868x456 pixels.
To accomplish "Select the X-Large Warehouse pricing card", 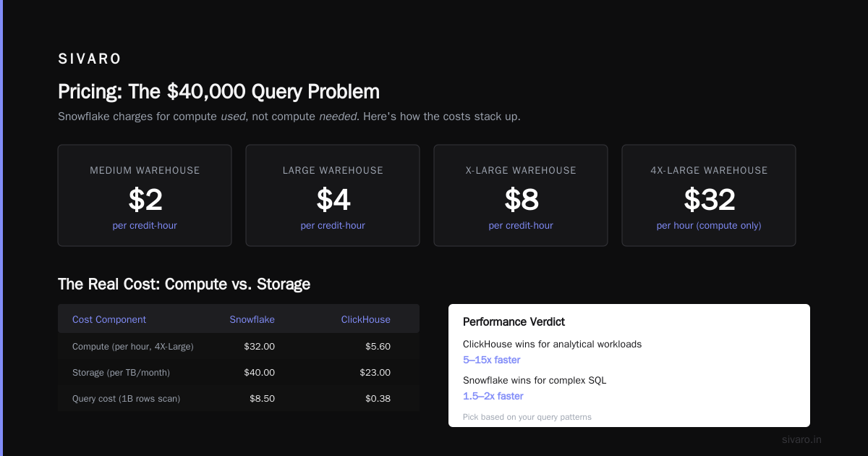I will point(521,195).
